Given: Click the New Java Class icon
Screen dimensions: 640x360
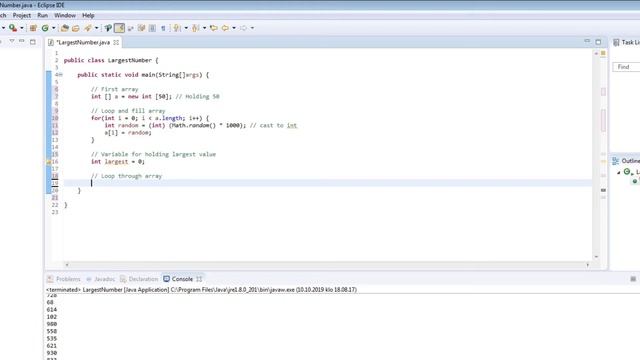Looking at the screenshot, I should (x=45, y=28).
